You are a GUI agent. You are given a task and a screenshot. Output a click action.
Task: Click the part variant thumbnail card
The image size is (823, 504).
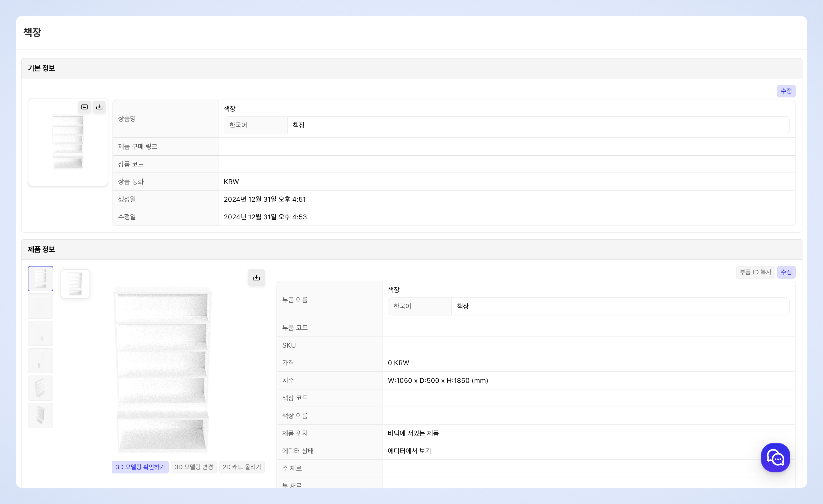75,284
